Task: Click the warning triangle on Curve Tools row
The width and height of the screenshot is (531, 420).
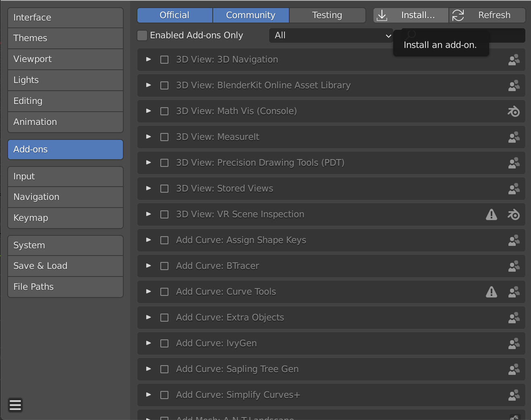Action: pos(492,292)
